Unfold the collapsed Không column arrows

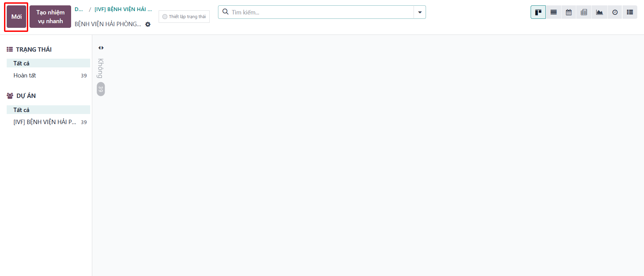pos(101,48)
